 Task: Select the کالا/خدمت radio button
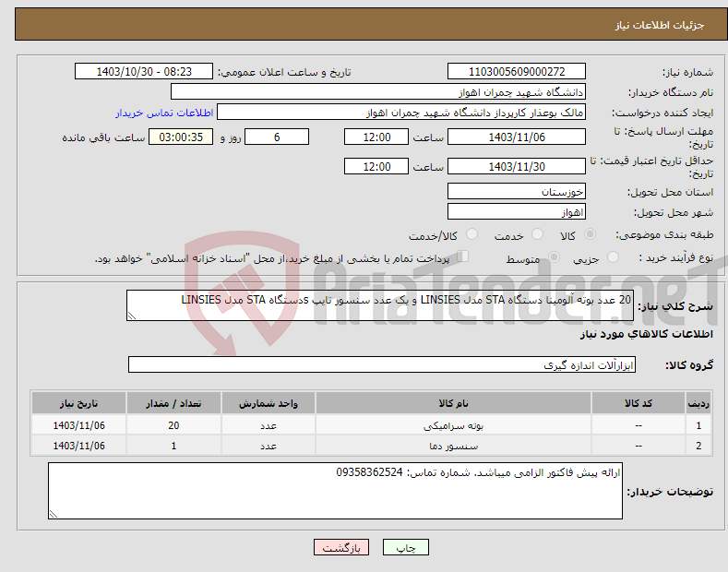point(471,234)
